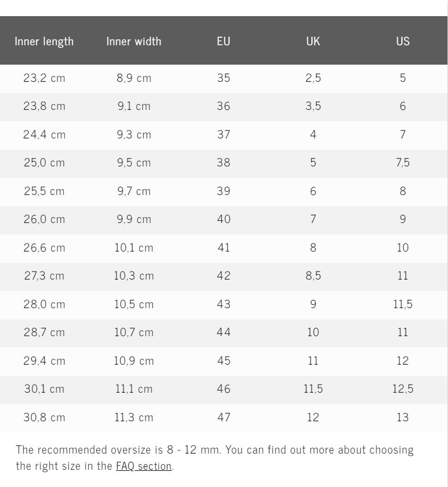Click the 23,8 cm inner length cell
This screenshot has width=448, height=487.
(44, 106)
